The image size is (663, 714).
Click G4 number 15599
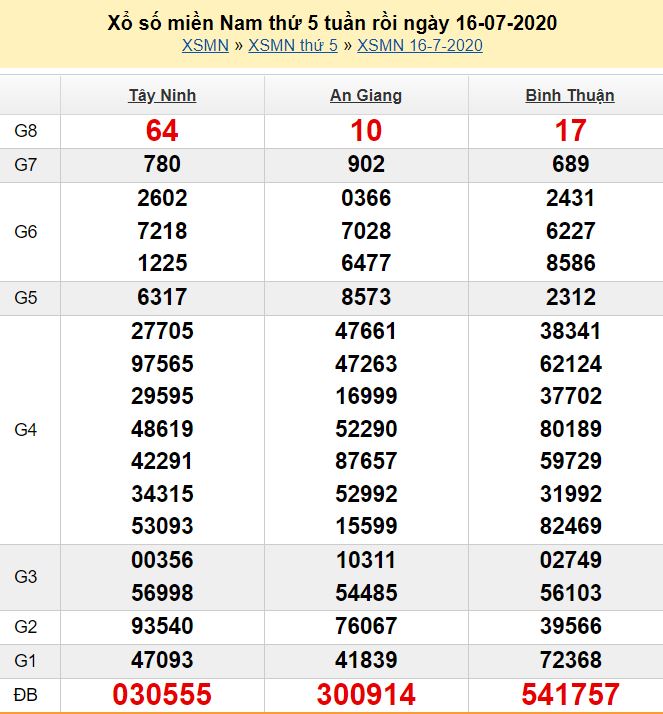pyautogui.click(x=366, y=526)
